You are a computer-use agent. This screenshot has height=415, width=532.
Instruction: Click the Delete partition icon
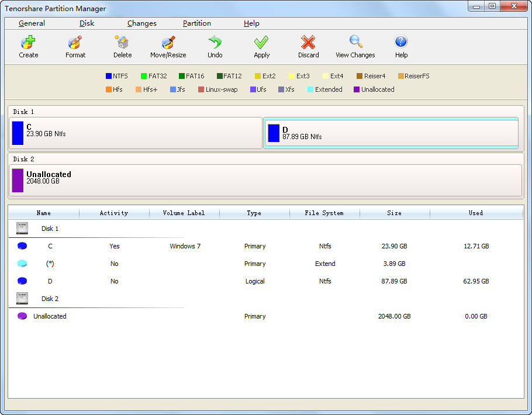click(x=122, y=46)
